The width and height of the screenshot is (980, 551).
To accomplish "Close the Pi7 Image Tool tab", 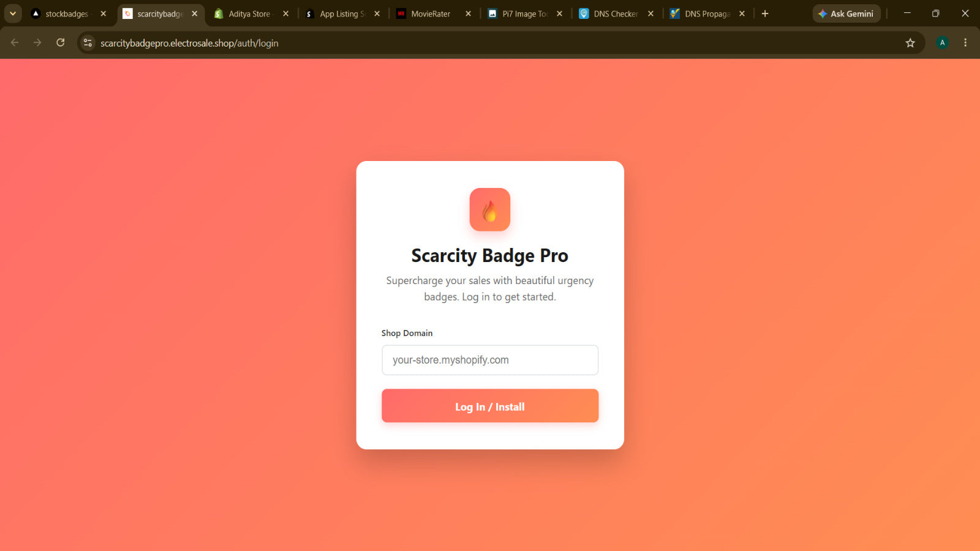I will click(559, 13).
